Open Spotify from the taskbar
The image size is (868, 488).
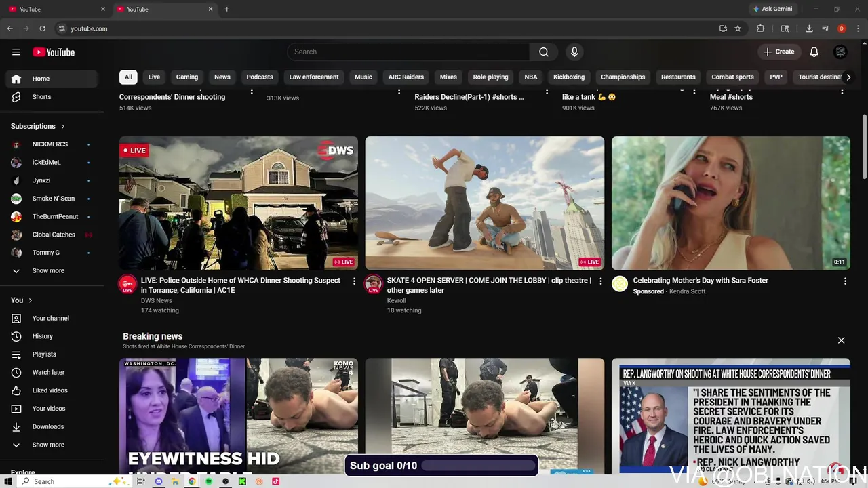(x=209, y=481)
